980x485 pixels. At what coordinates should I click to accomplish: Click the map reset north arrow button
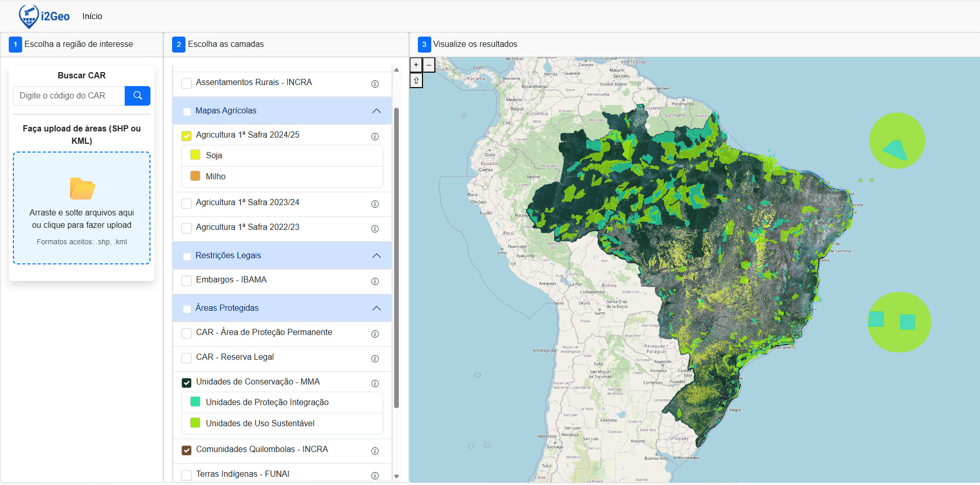[x=416, y=80]
